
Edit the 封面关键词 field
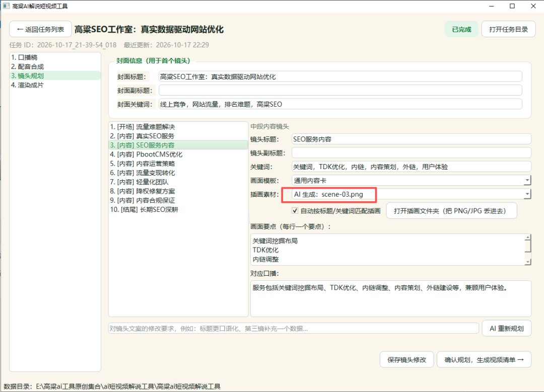tap(341, 104)
